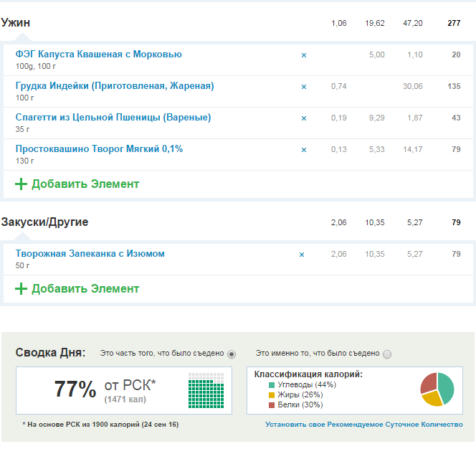Open Спагетти из Цельной Пшеницы link
Viewport: 476px width, 459px height.
[113, 118]
